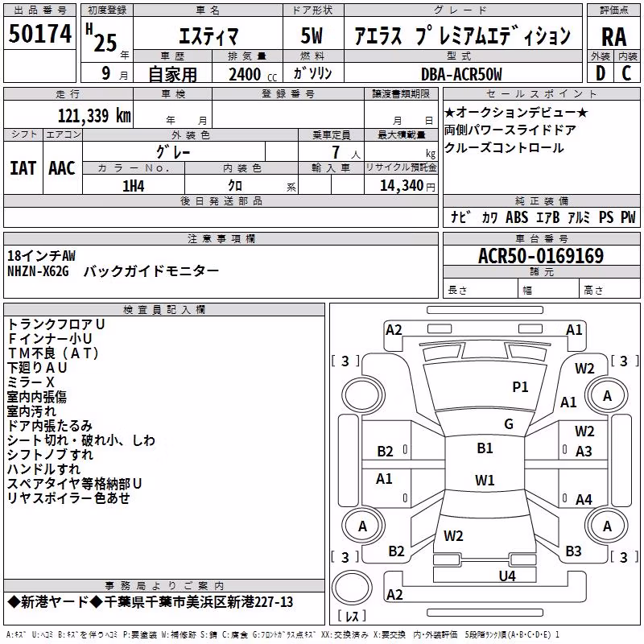The width and height of the screenshot is (644, 644).
Task: Select the fuel type ガソリン
Action: (312, 73)
